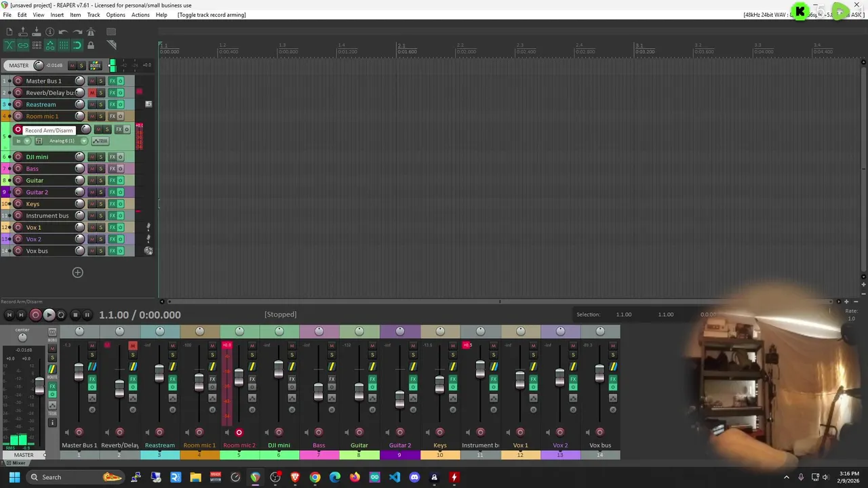Open FX chain for Guitar track
Viewport: 868px width, 488px height.
click(113, 180)
